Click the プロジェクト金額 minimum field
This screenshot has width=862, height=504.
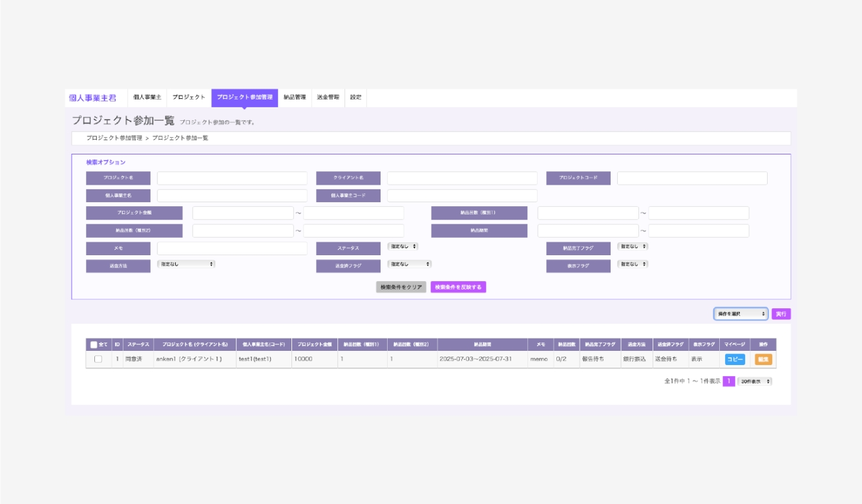tap(243, 213)
